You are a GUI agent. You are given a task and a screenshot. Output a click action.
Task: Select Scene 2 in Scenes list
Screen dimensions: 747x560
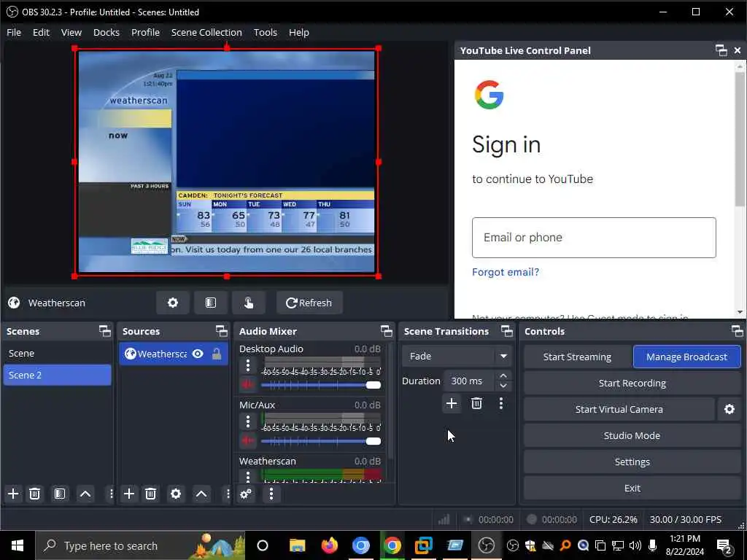57,375
